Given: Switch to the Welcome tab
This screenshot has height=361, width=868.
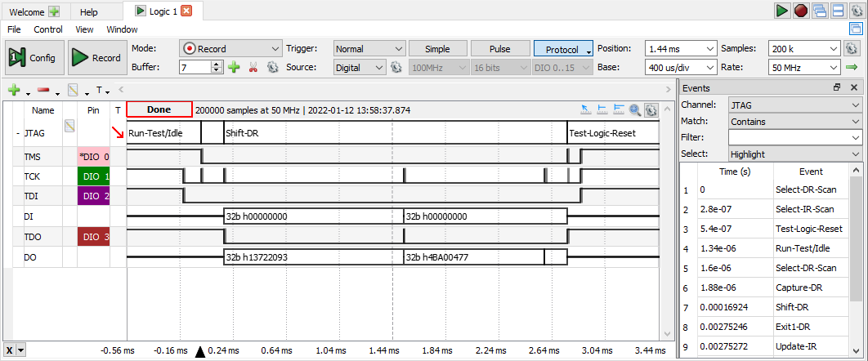Looking at the screenshot, I should click(x=34, y=11).
